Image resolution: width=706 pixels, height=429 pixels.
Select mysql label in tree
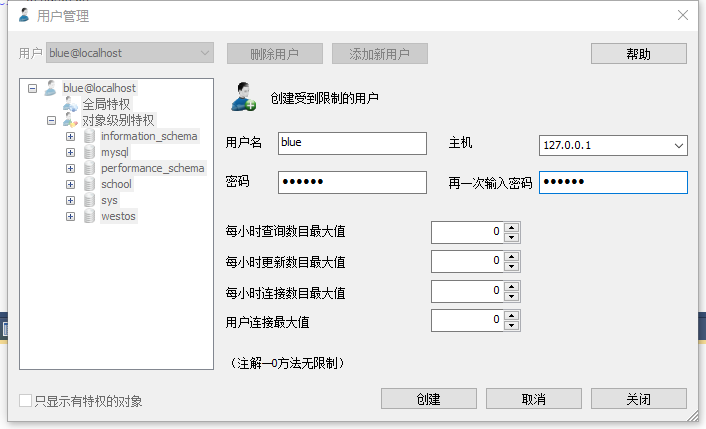(x=115, y=152)
